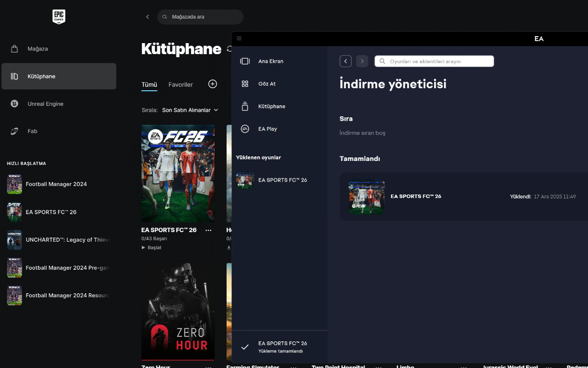Focus the Oyunları ve eklentileri arayın field
This screenshot has height=368, width=588.
point(434,61)
